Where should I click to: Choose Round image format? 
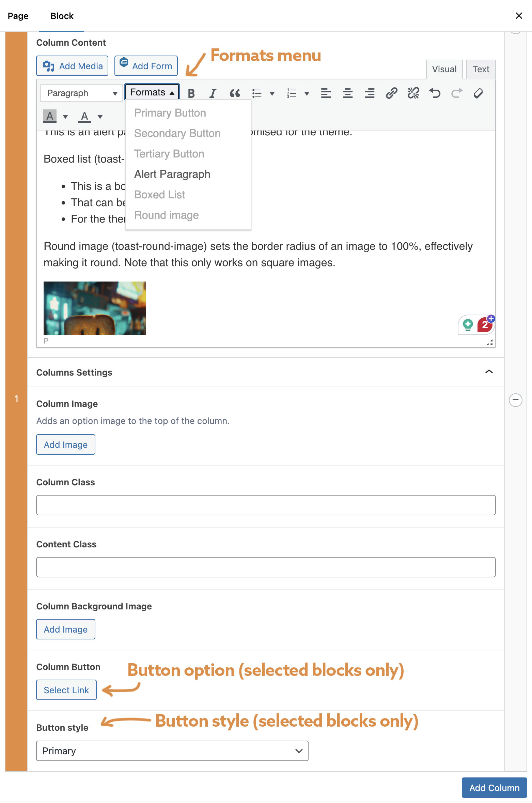coord(188,215)
